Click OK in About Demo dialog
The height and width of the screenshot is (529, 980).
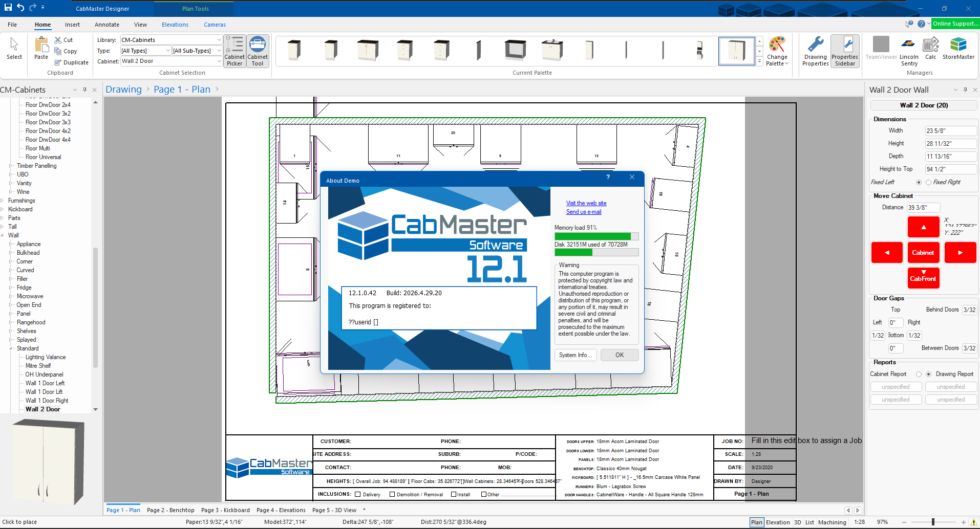coord(620,355)
